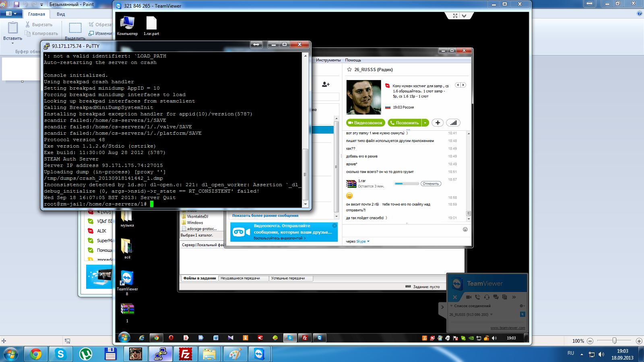Switch to the Вид tab in Paint

(x=61, y=14)
